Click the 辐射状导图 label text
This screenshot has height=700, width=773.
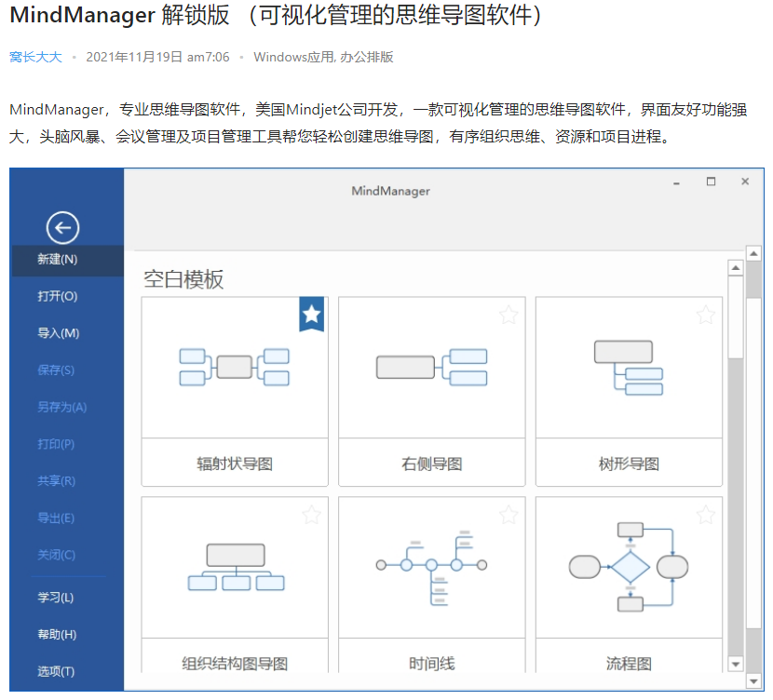tap(235, 464)
